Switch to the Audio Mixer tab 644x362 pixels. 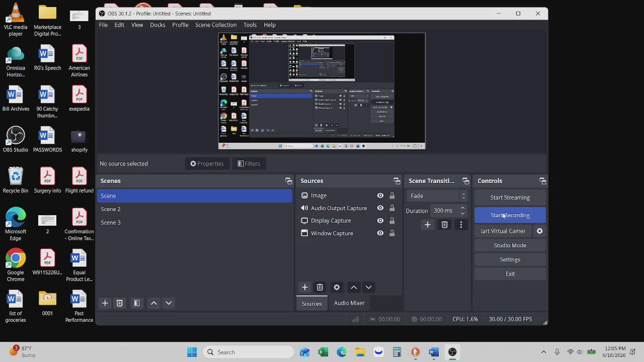[x=349, y=303]
